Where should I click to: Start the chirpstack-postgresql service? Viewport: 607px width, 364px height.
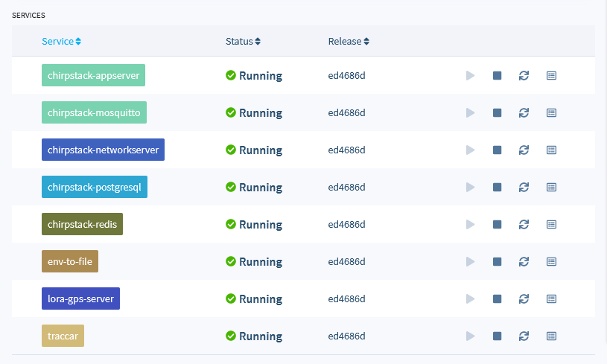pyautogui.click(x=471, y=188)
